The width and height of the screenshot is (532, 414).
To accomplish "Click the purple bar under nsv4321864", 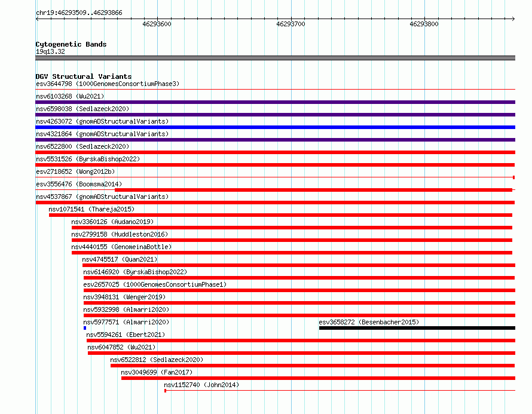I will [x=275, y=140].
